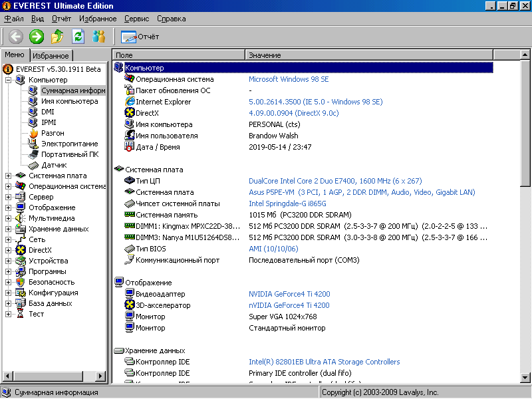Open the Электропитание tree item

(x=69, y=144)
